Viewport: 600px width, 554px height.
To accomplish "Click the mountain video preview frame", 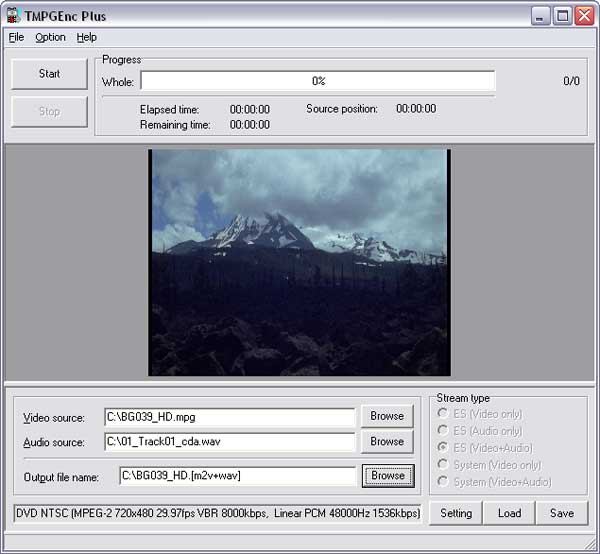I will 299,262.
